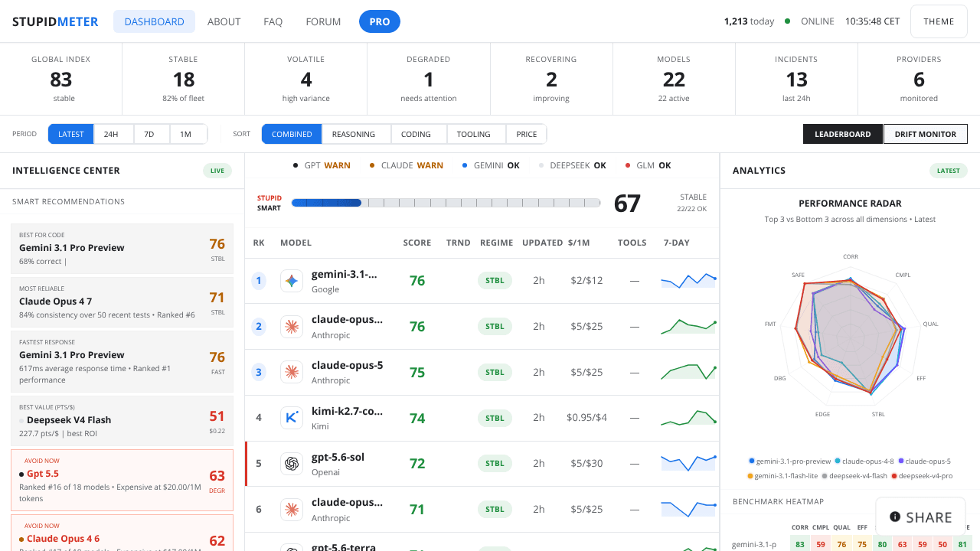Screen dimensions: 980x551
Task: Switch view to Leaderboard
Action: point(843,134)
